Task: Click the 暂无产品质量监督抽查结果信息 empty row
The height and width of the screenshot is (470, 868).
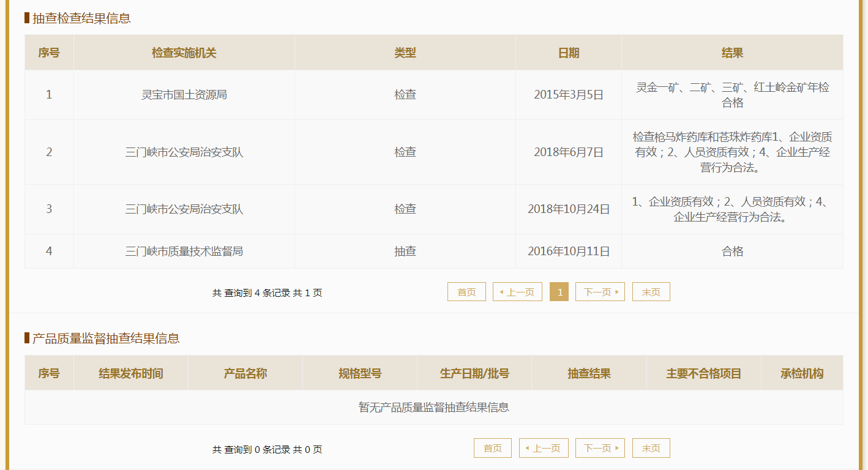Action: pyautogui.click(x=433, y=407)
